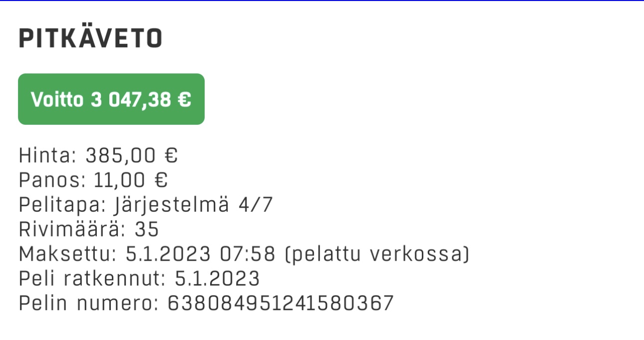Screen dimensions: 644x340
Task: Click the 3 047,38 amount in the badge
Action: coord(131,100)
